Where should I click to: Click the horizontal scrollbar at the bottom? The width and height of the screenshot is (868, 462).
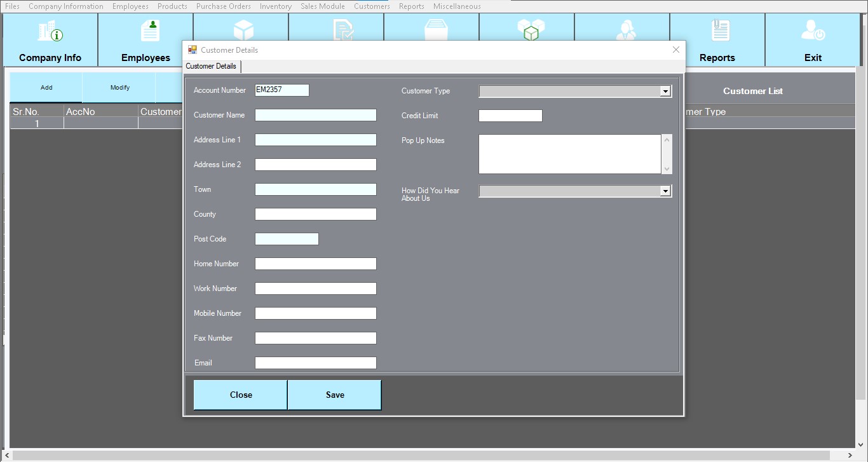432,456
